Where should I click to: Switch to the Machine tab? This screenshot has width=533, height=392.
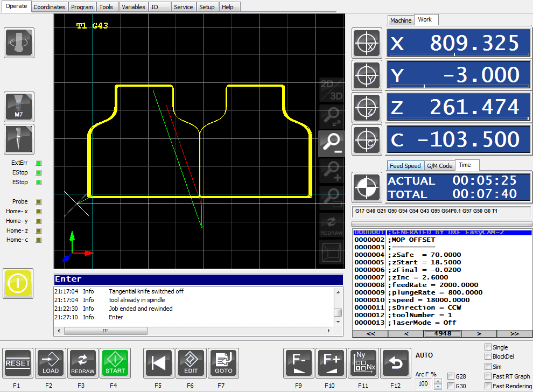[400, 20]
